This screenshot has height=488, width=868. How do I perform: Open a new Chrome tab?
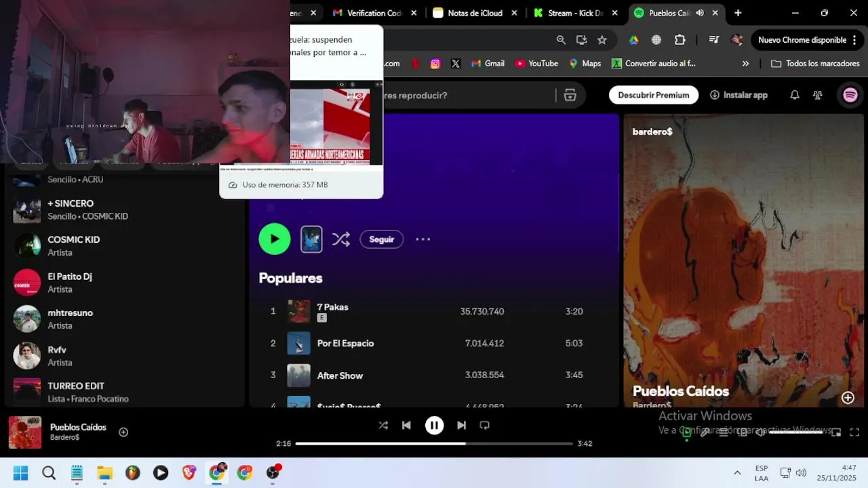738,13
